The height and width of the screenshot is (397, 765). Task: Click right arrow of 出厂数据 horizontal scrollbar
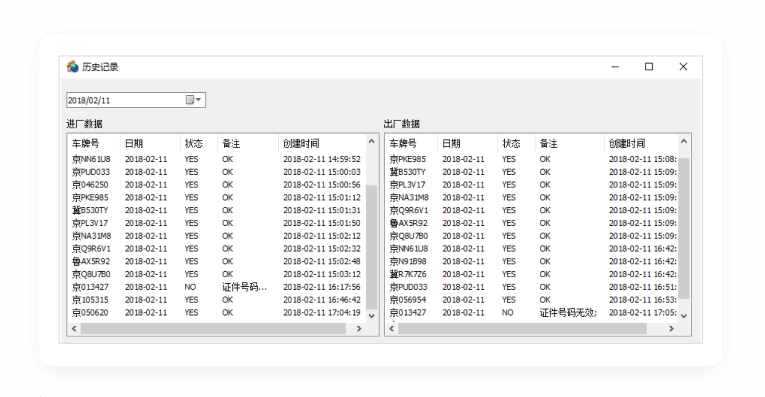(x=671, y=329)
